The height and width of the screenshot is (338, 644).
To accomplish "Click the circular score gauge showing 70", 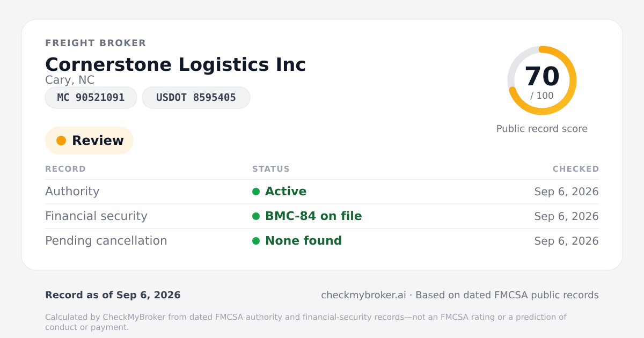I will point(542,80).
